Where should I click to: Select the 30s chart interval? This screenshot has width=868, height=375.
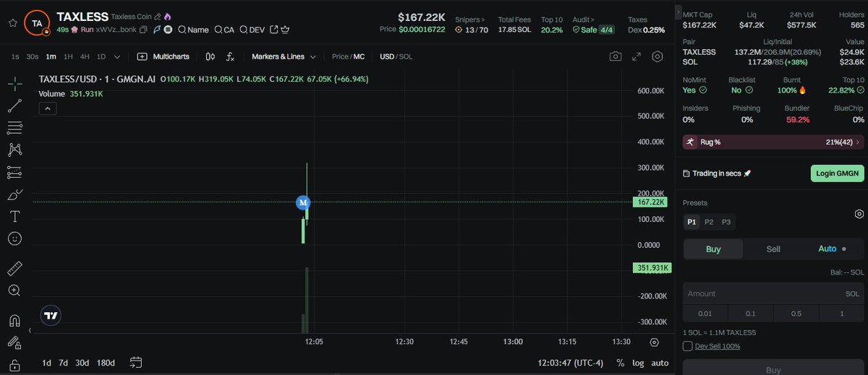point(32,56)
